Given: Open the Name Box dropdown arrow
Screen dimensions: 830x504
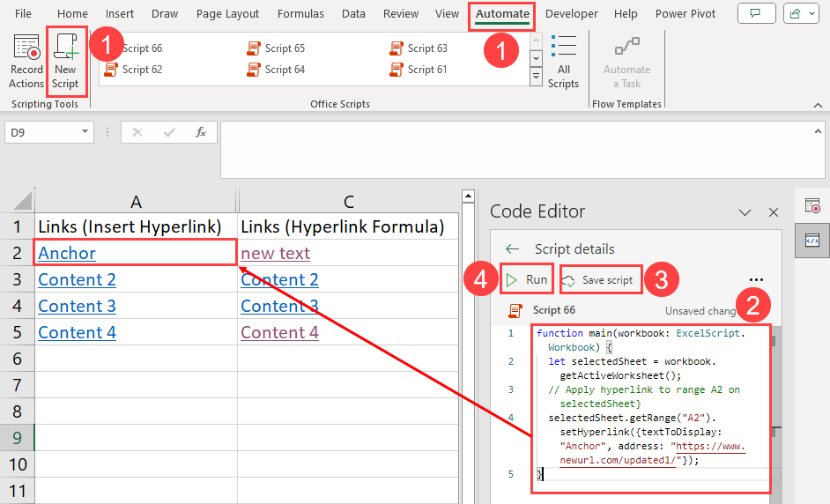Looking at the screenshot, I should coord(85,132).
